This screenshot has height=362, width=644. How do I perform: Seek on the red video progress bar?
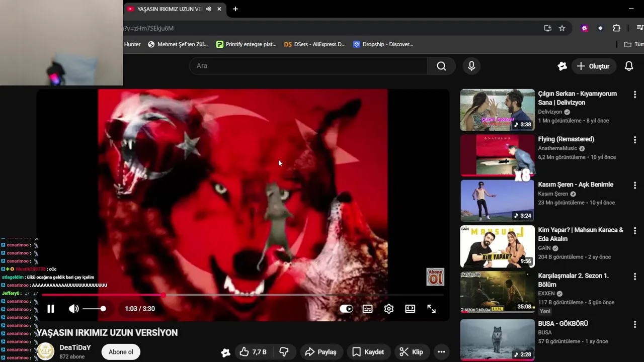pos(243,295)
